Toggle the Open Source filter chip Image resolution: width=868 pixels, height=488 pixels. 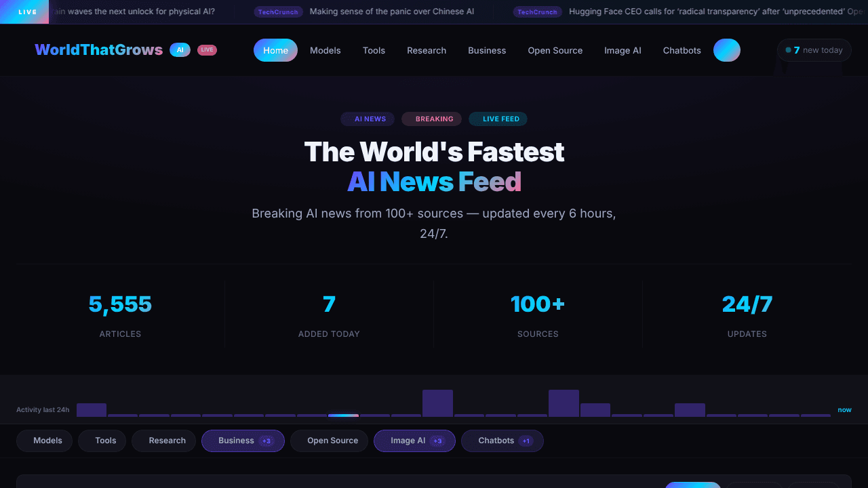click(x=329, y=441)
